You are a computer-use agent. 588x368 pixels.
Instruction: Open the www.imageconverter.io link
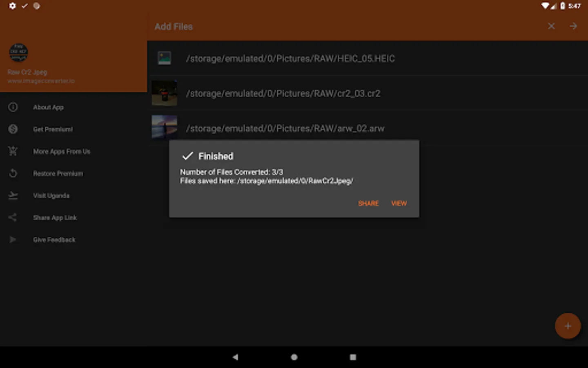click(x=41, y=81)
